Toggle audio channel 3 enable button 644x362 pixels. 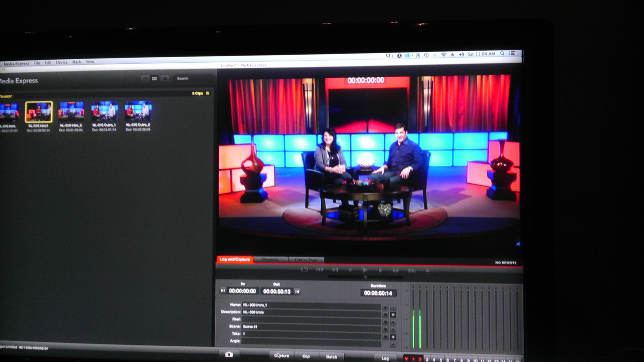(x=427, y=359)
